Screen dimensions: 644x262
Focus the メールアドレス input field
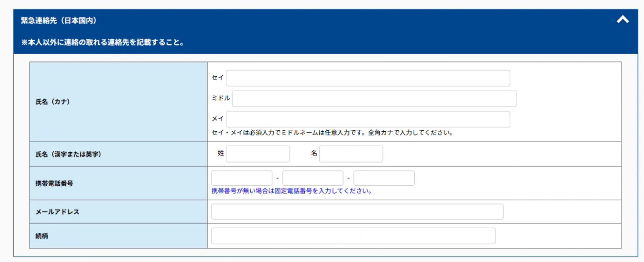(357, 211)
